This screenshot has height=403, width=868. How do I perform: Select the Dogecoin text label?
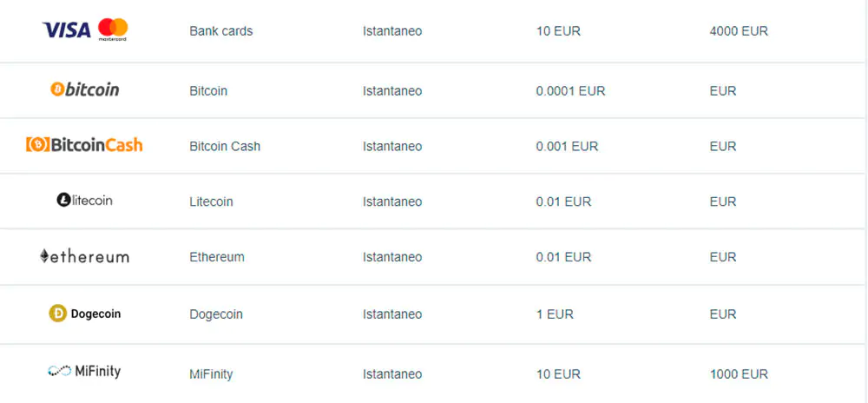tap(216, 314)
